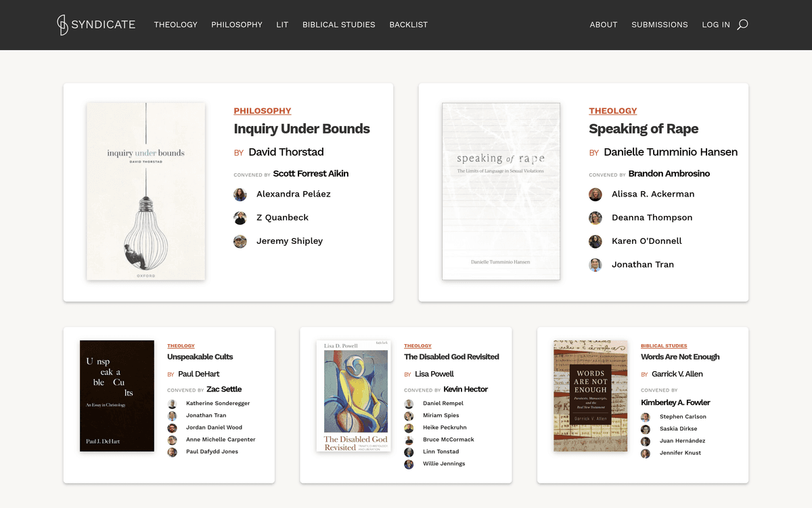Viewport: 812px width, 508px height.
Task: Click author name David Thorstad
Action: pyautogui.click(x=286, y=152)
